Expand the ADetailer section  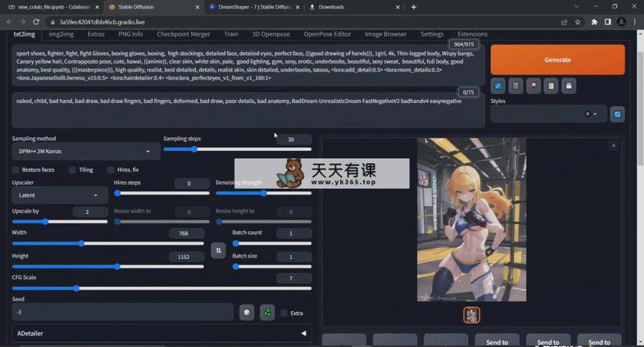point(162,333)
